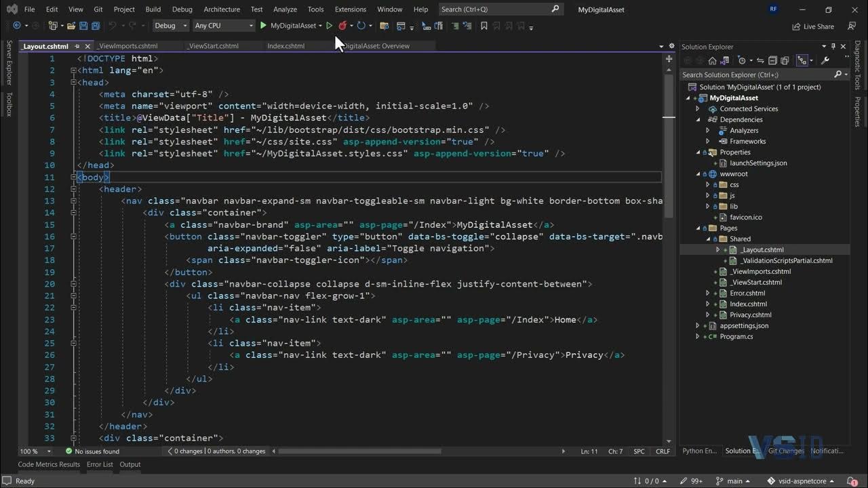The image size is (868, 488).
Task: Start debugging with green play arrow
Action: (x=263, y=26)
